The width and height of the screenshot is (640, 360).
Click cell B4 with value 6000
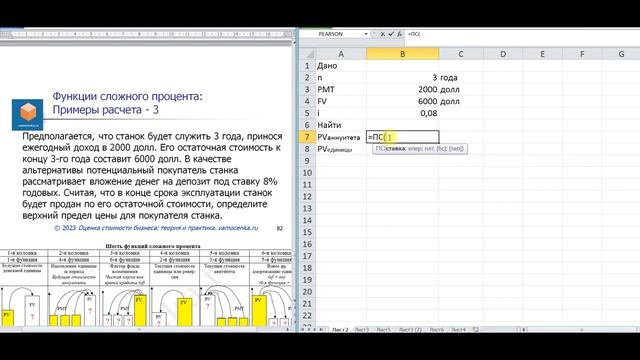pos(402,101)
